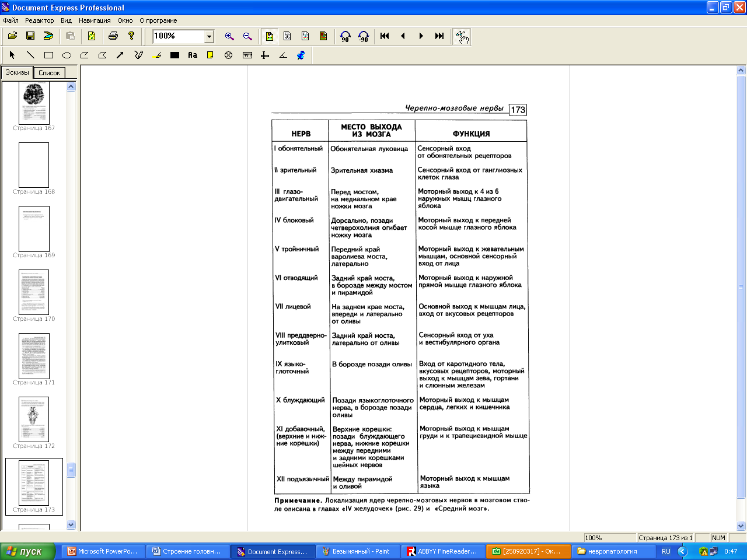747x560 pixels.
Task: Select the yellow sticky note tool
Action: click(x=210, y=55)
